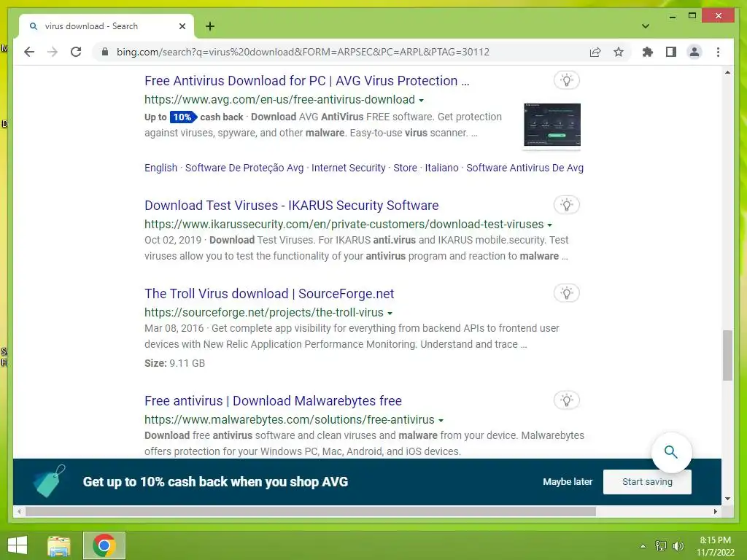The height and width of the screenshot is (560, 747).
Task: Go back to the previous page
Action: (29, 52)
